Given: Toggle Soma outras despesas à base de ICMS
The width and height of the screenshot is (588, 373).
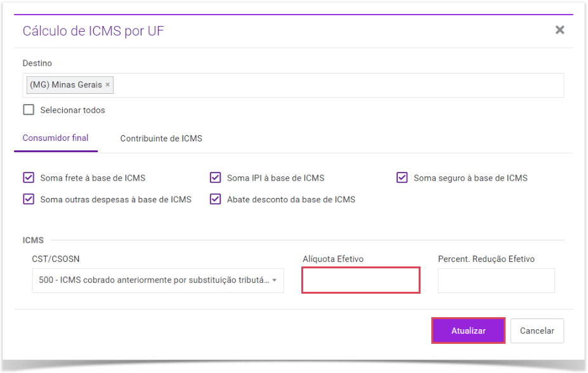Looking at the screenshot, I should (x=29, y=199).
